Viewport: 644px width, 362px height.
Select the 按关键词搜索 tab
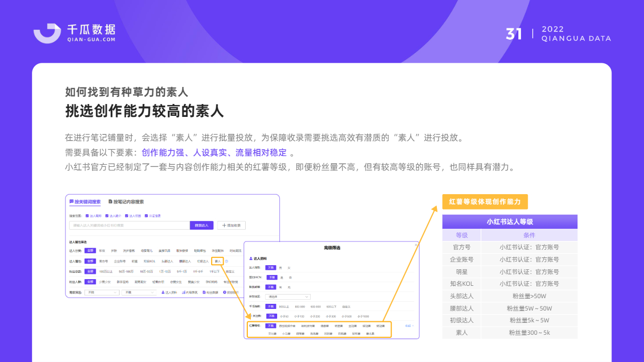click(85, 202)
